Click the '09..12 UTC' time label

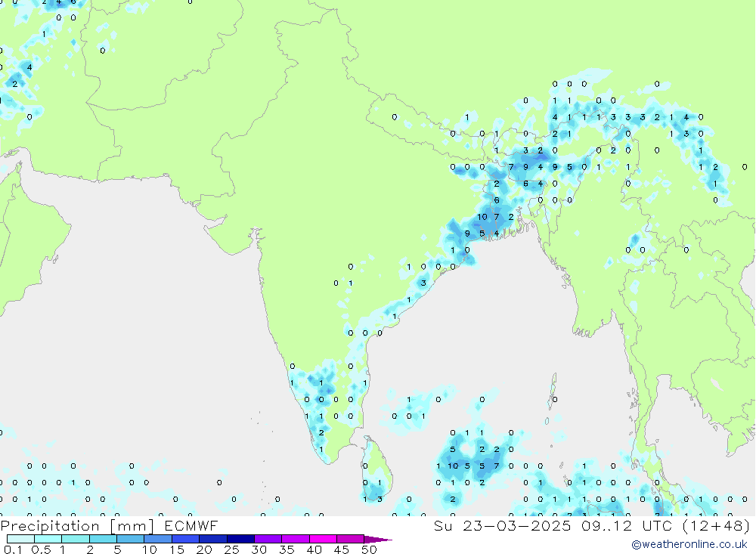[627, 525]
